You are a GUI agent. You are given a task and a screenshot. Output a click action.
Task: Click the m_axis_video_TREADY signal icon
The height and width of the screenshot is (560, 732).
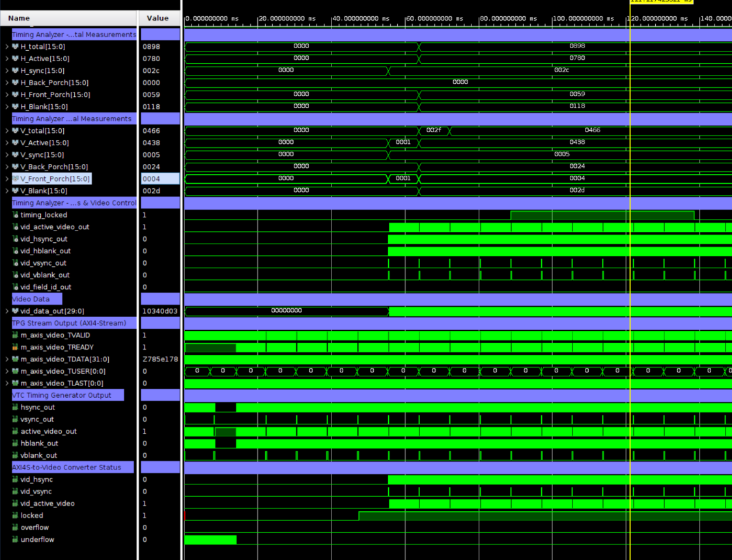16,347
